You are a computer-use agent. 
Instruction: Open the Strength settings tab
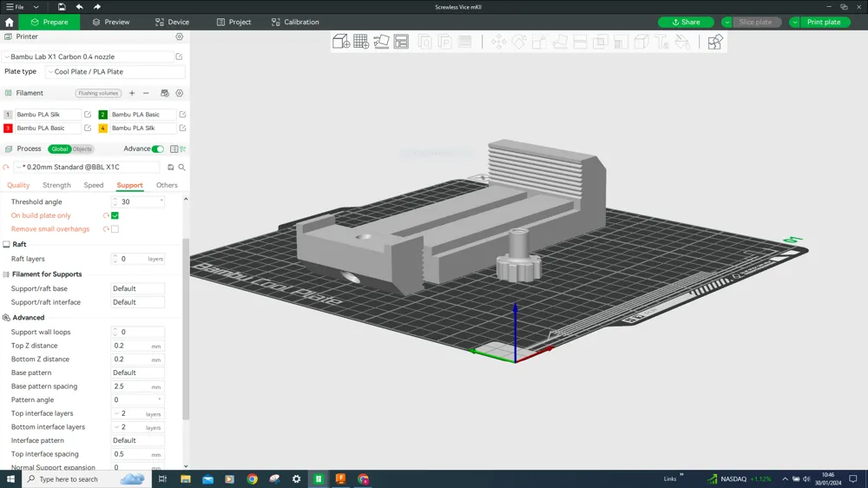[x=56, y=185]
